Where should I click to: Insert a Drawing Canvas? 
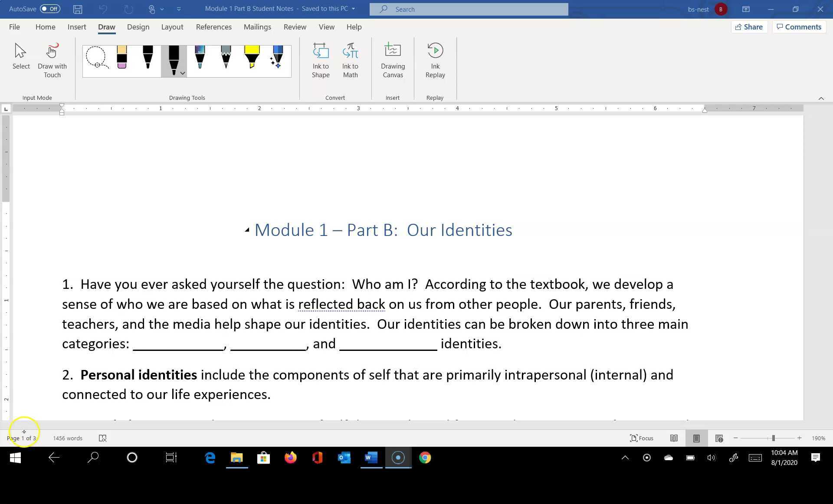tap(392, 60)
